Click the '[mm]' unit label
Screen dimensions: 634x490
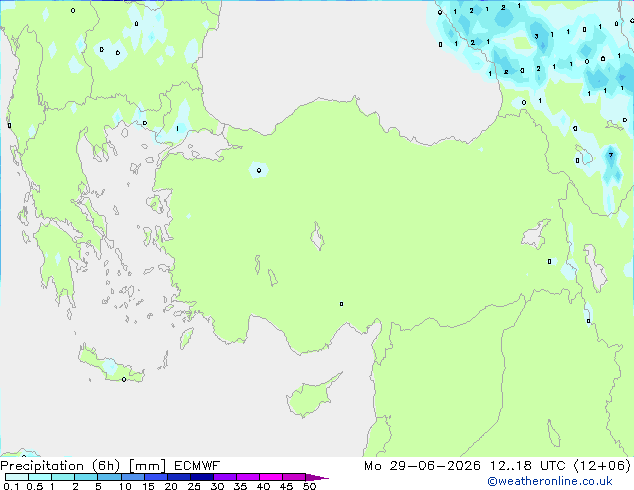coord(147,466)
